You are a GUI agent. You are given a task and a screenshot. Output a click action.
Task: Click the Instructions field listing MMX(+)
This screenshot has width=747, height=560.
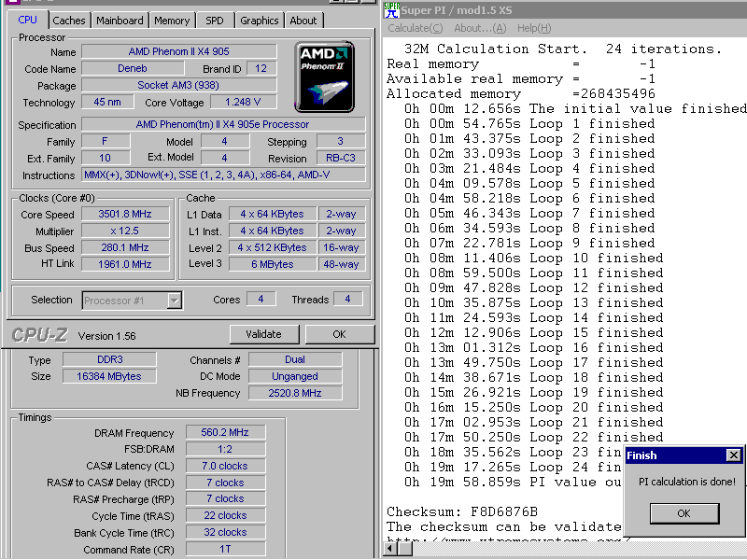tap(223, 175)
